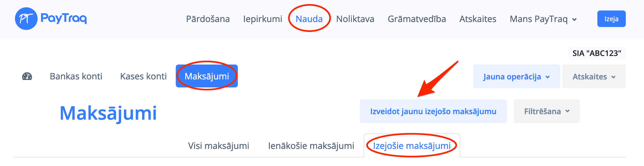Expand the Jauna operācija dropdown
Screen dimensions: 644x166
click(516, 77)
